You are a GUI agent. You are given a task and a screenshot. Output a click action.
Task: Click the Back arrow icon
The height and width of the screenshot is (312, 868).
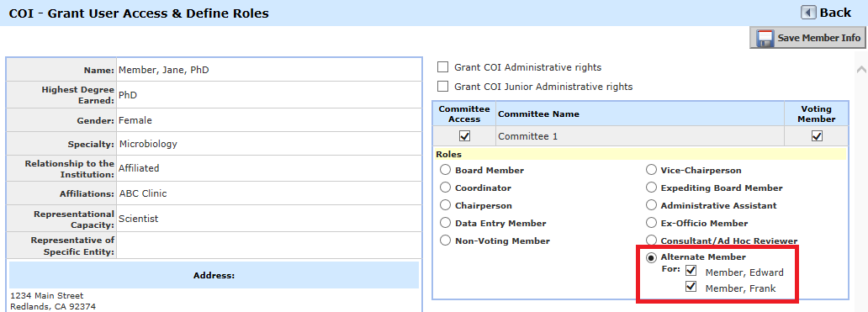click(x=808, y=13)
